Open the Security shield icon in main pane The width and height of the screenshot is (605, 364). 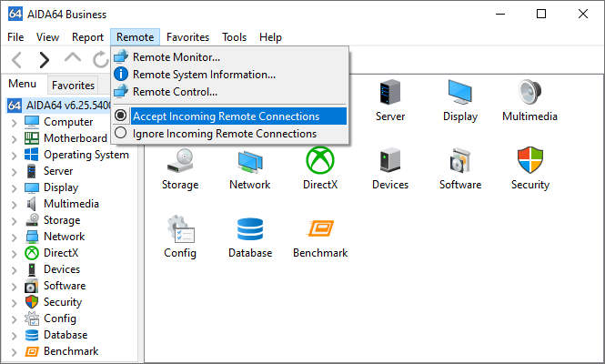[x=530, y=160]
